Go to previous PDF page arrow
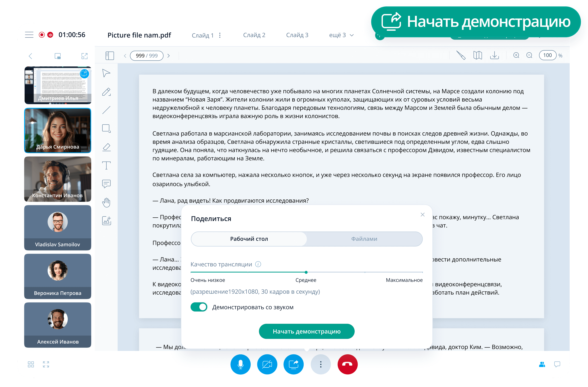Image resolution: width=588 pixels, height=387 pixels. (125, 56)
